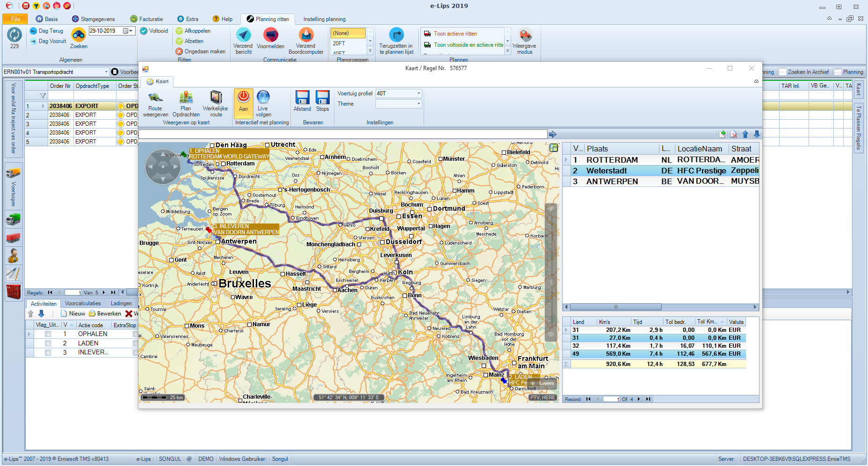Select the Weterstadt stop row

pos(661,171)
